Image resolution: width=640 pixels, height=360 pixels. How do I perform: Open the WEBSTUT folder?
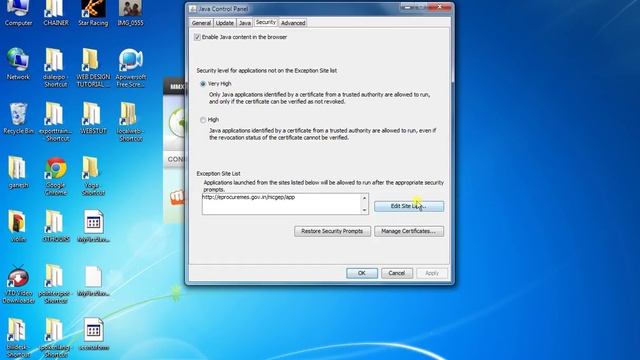(x=93, y=118)
